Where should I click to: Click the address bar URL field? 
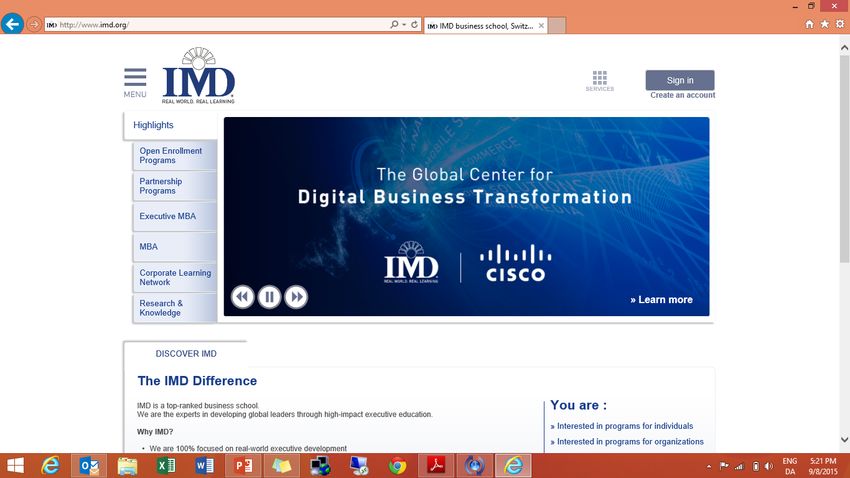point(217,25)
